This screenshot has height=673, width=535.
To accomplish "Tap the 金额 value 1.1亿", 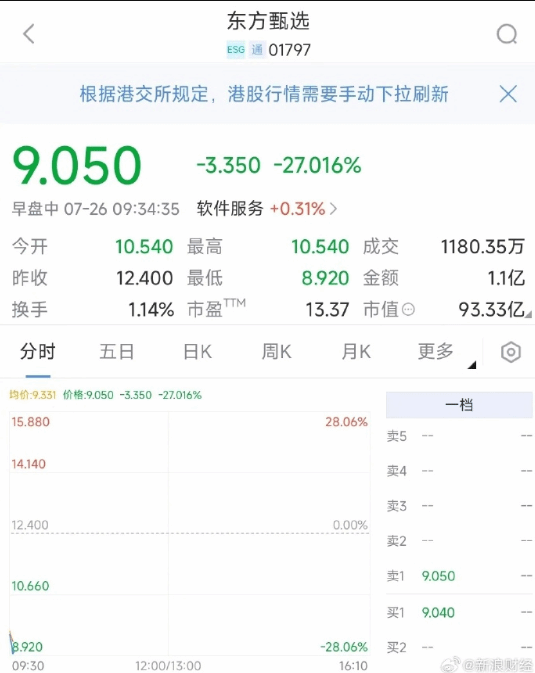I will pos(506,278).
